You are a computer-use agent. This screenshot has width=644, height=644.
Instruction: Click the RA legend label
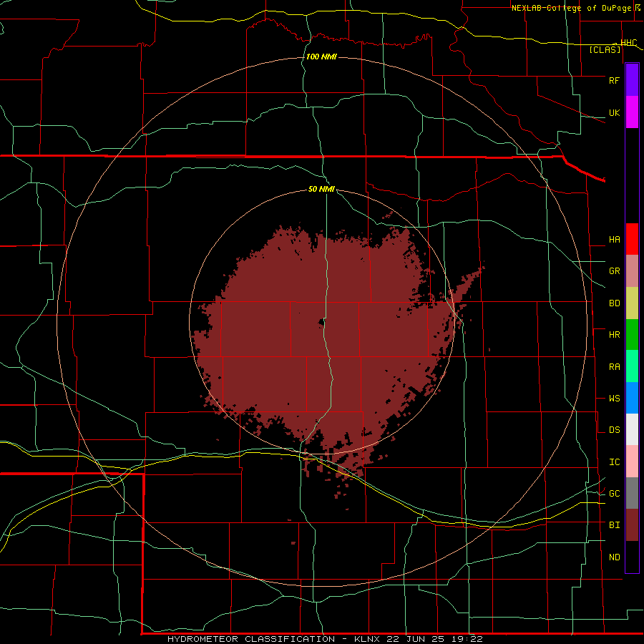pyautogui.click(x=614, y=367)
